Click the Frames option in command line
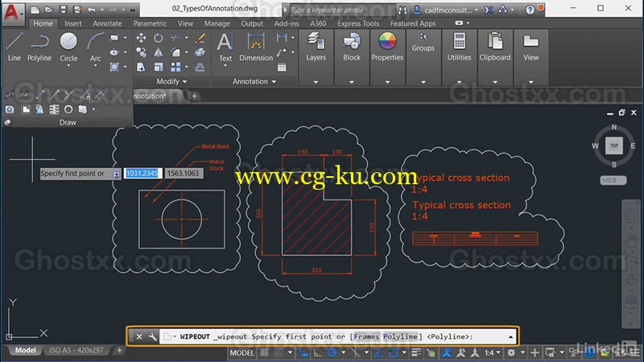644x362 pixels. click(366, 336)
